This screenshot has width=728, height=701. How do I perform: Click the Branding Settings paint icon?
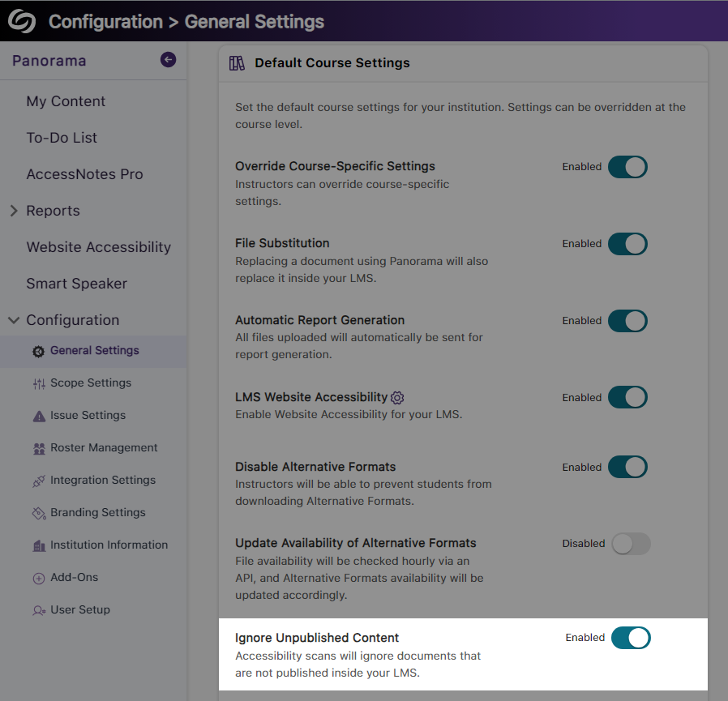[x=38, y=513]
